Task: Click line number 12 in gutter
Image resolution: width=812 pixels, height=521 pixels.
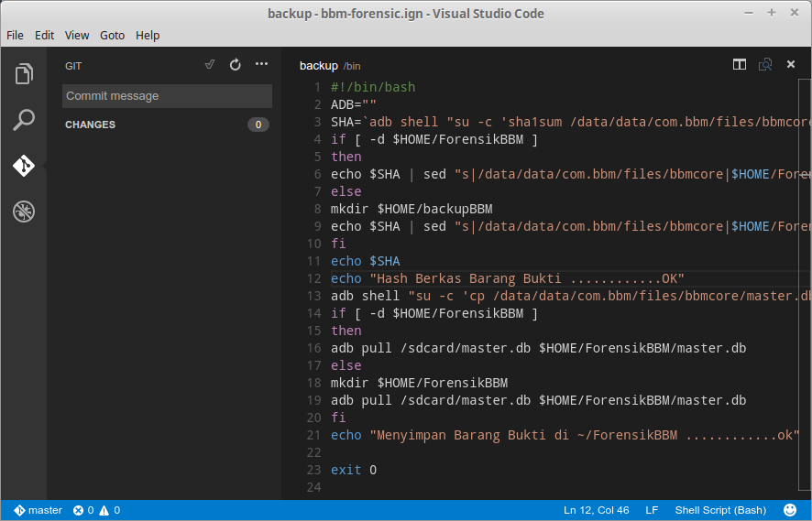Action: pyautogui.click(x=313, y=278)
